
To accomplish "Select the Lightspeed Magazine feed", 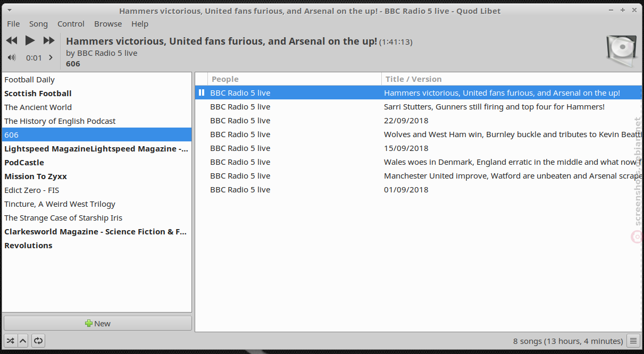I will tap(97, 149).
